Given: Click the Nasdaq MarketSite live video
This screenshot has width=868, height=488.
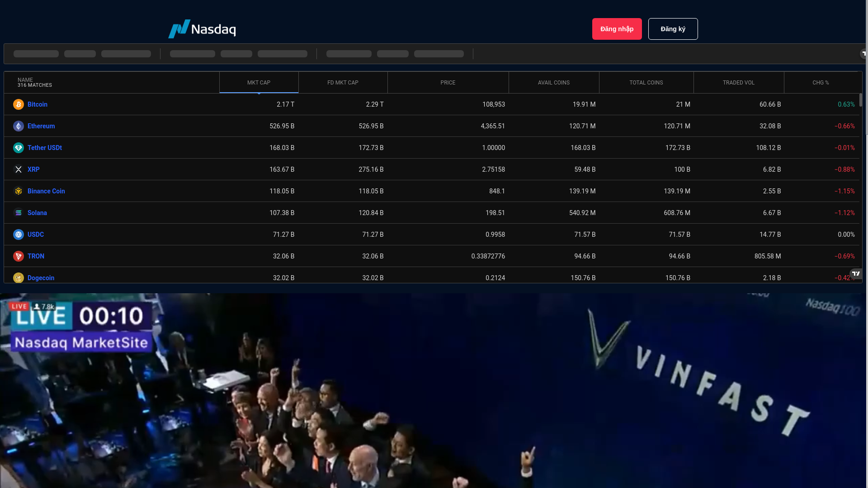Looking at the screenshot, I should pos(433,391).
